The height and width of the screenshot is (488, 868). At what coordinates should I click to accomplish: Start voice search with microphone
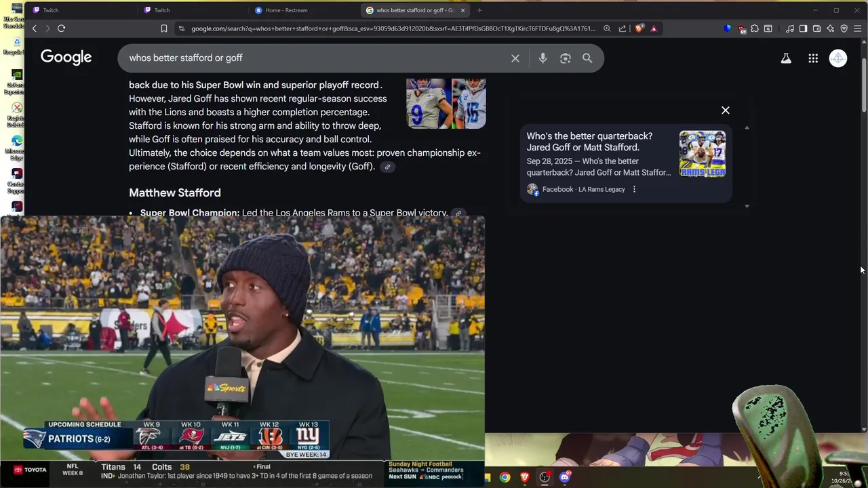542,58
